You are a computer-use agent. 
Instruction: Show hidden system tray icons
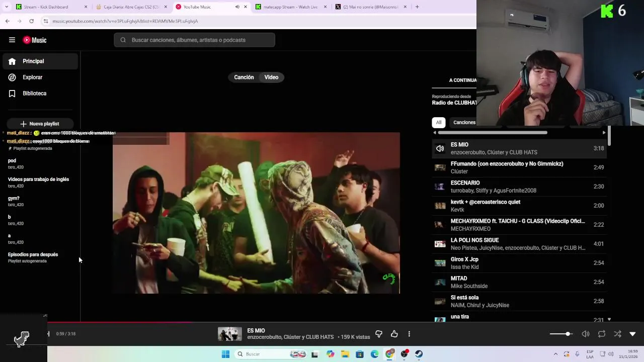555,354
